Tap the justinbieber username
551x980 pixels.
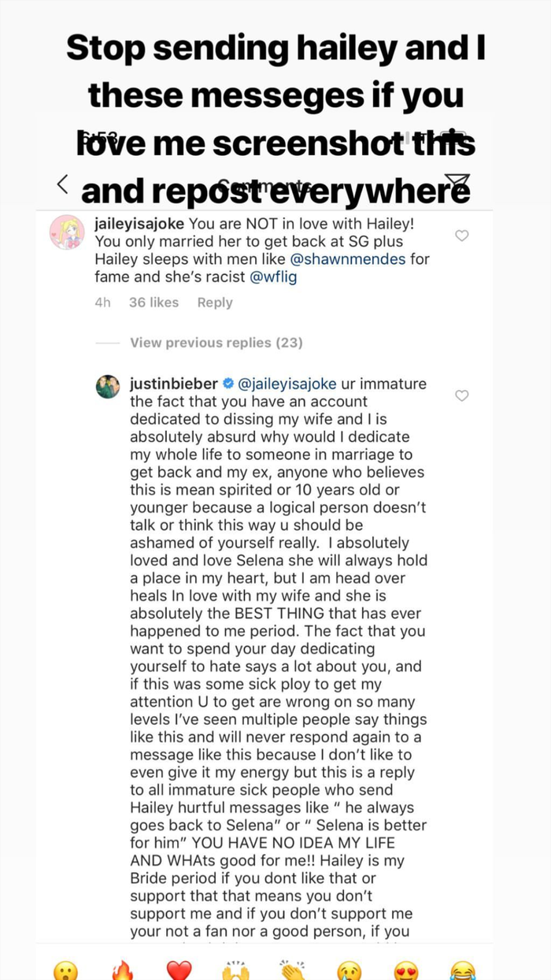point(175,384)
